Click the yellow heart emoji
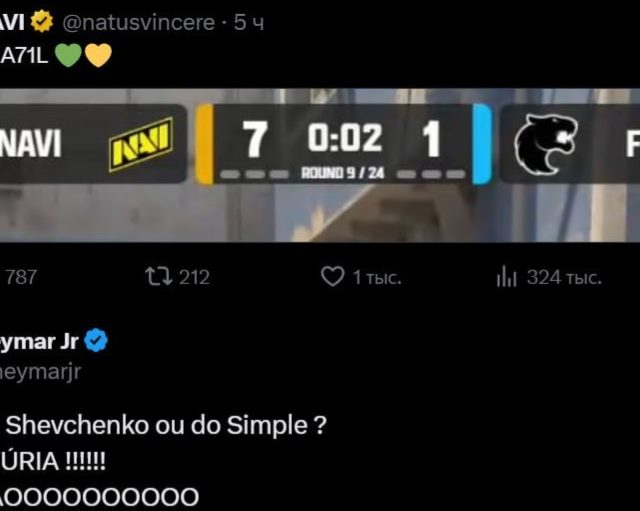This screenshot has height=511, width=640. (97, 54)
